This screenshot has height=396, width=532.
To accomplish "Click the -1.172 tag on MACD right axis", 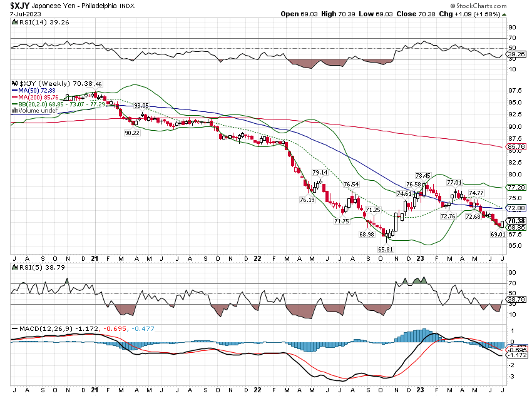I will pyautogui.click(x=516, y=355).
